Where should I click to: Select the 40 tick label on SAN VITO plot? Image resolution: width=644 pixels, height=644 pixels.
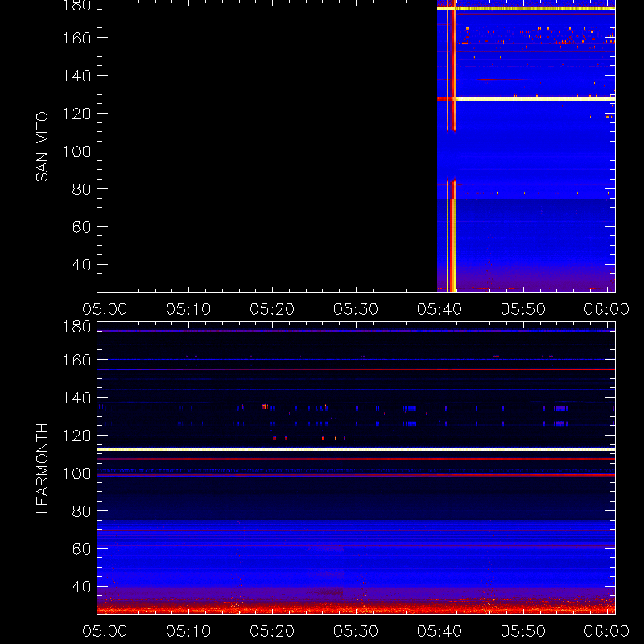coord(81,265)
